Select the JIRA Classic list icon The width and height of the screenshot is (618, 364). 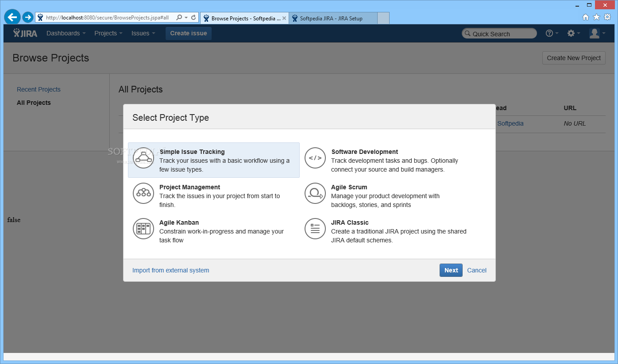(315, 229)
